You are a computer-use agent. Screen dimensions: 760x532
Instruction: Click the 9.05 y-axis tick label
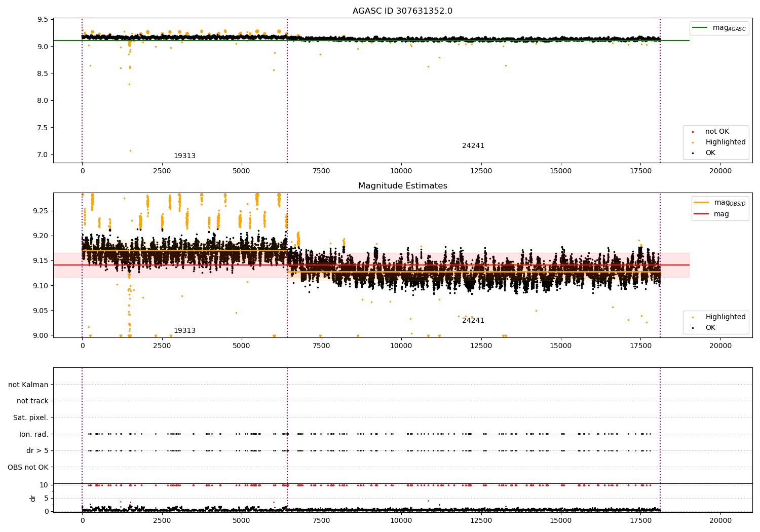41,311
